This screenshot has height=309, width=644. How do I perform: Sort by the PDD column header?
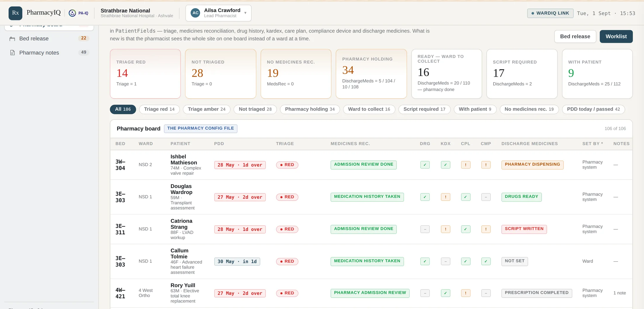point(219,144)
